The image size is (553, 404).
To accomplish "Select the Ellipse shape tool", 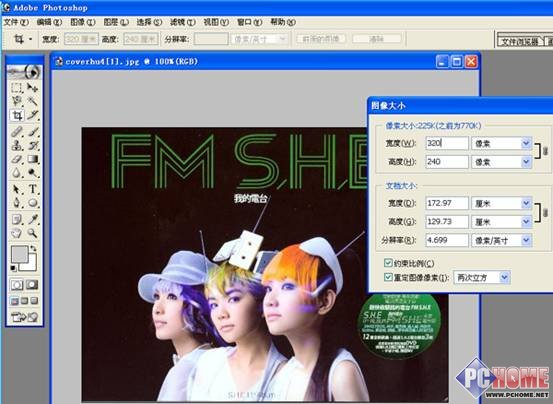I will point(32,203).
